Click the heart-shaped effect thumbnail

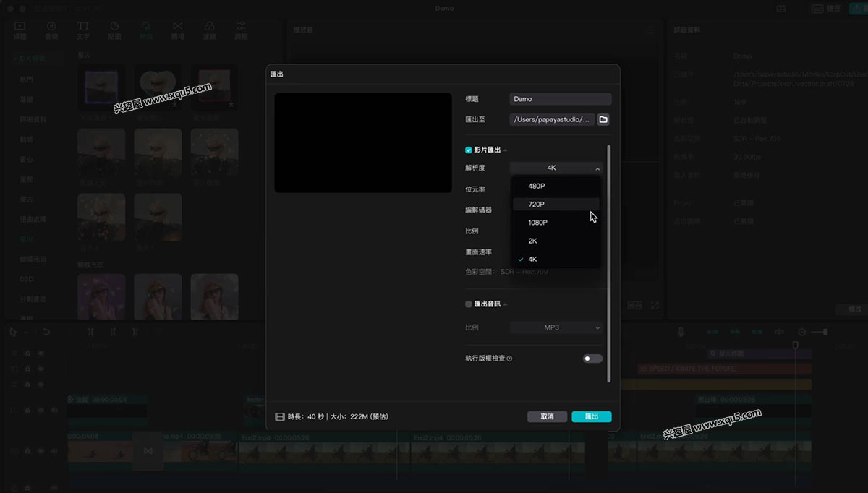point(158,88)
